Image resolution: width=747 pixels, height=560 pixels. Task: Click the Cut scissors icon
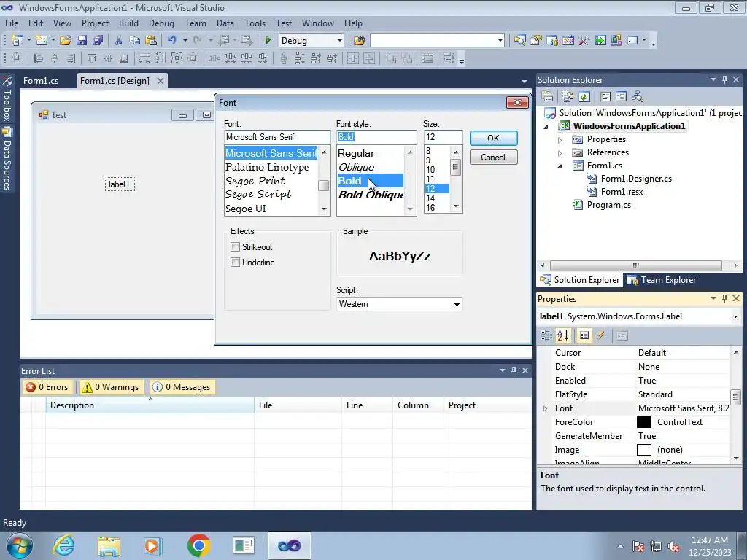point(119,41)
